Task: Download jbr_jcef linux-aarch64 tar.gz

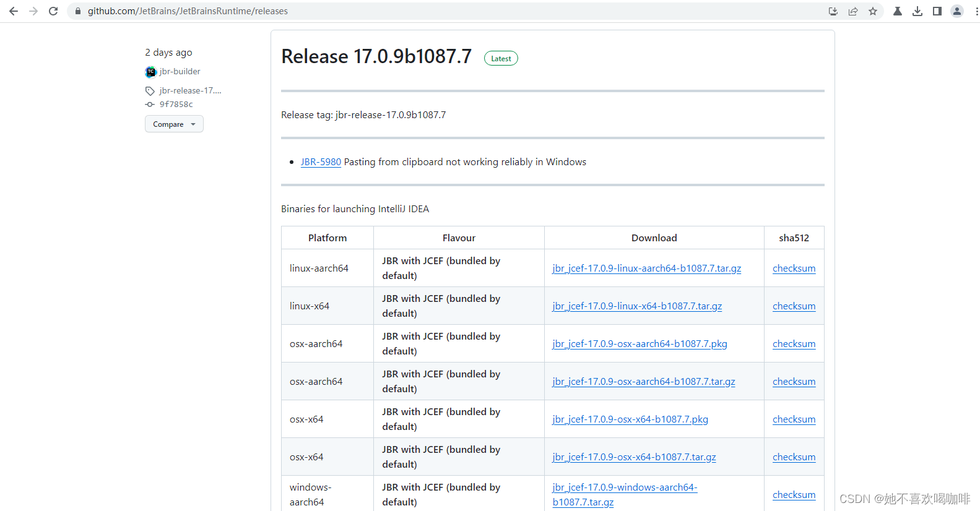Action: coord(647,268)
